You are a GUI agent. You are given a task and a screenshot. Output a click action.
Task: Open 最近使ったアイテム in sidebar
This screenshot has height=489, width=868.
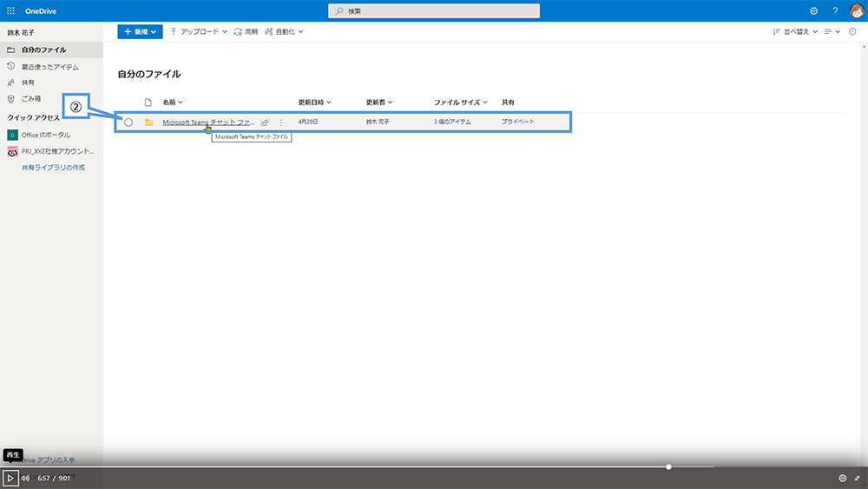tap(51, 67)
